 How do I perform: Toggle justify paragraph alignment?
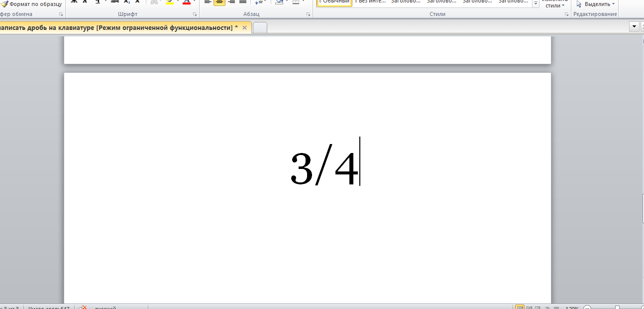point(243,2)
